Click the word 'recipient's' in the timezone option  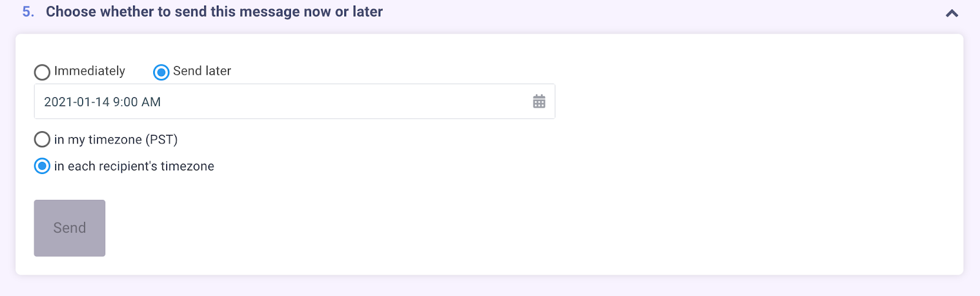point(128,166)
